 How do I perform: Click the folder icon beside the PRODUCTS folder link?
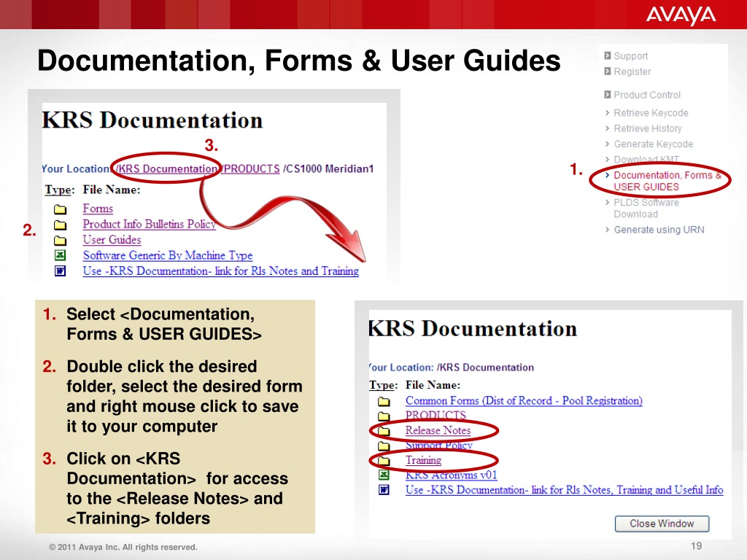tap(384, 416)
